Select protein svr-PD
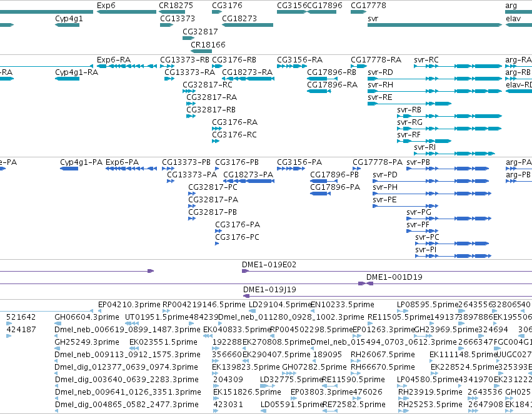This screenshot has width=532, height=414. [431, 181]
